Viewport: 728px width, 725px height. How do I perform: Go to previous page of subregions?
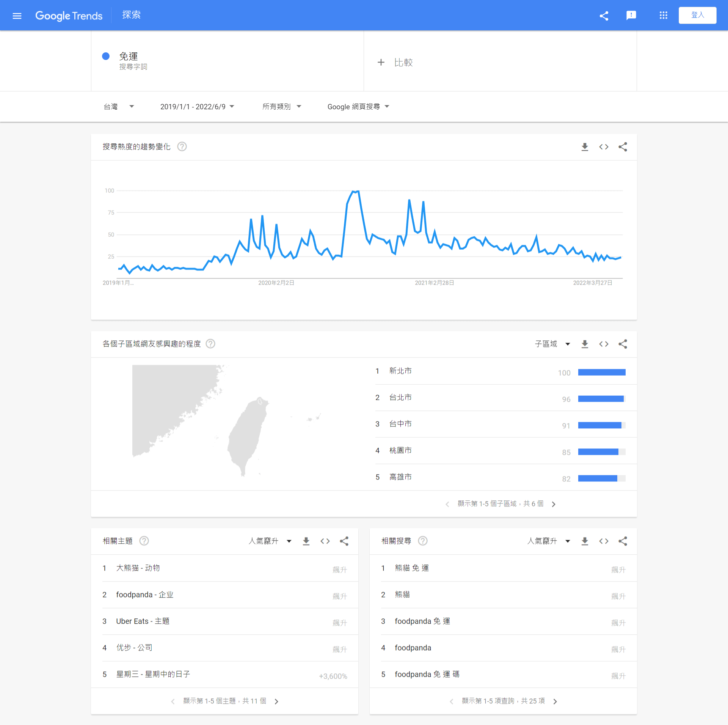click(447, 504)
